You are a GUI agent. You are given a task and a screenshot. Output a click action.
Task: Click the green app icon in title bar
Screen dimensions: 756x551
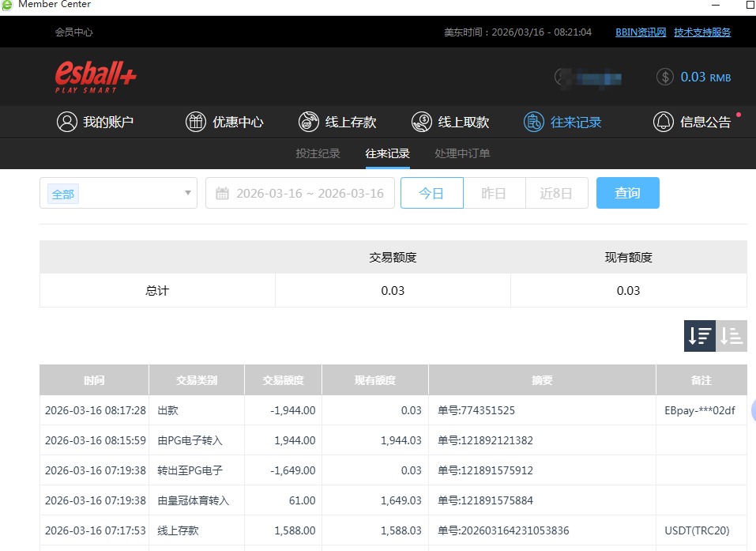[x=8, y=4]
